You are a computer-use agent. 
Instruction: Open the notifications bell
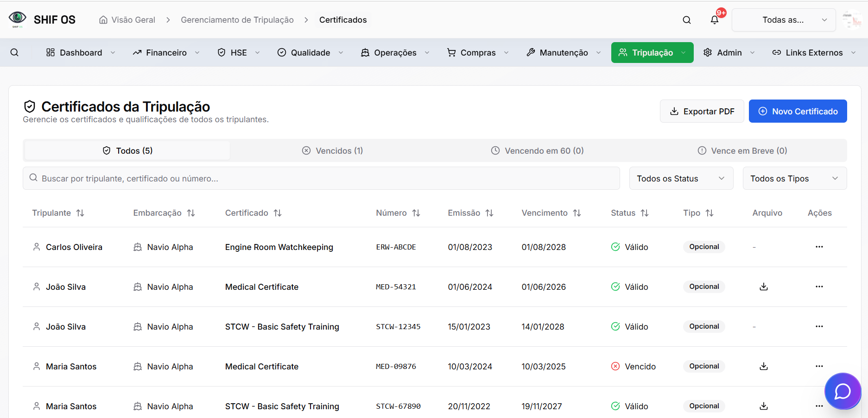(715, 20)
